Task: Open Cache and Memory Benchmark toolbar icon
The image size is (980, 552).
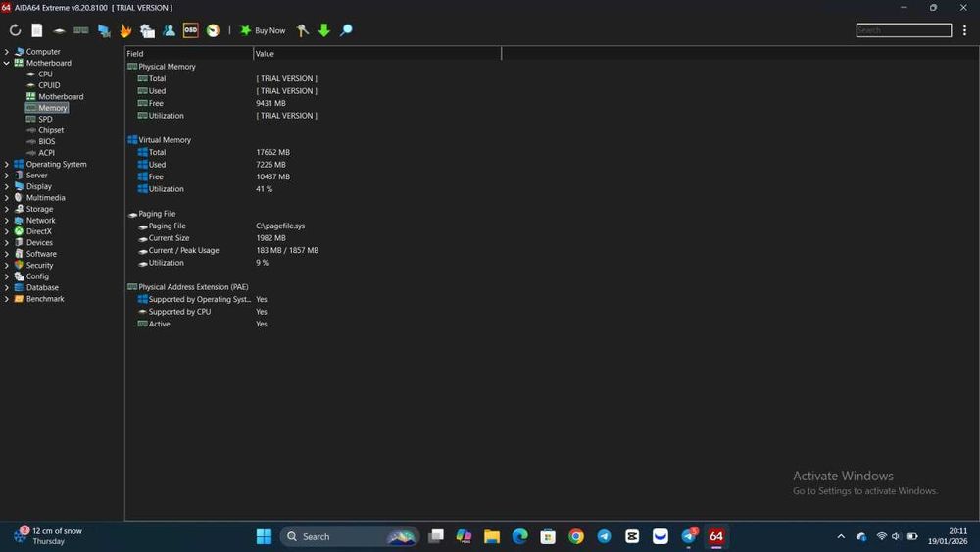Action: (x=81, y=30)
